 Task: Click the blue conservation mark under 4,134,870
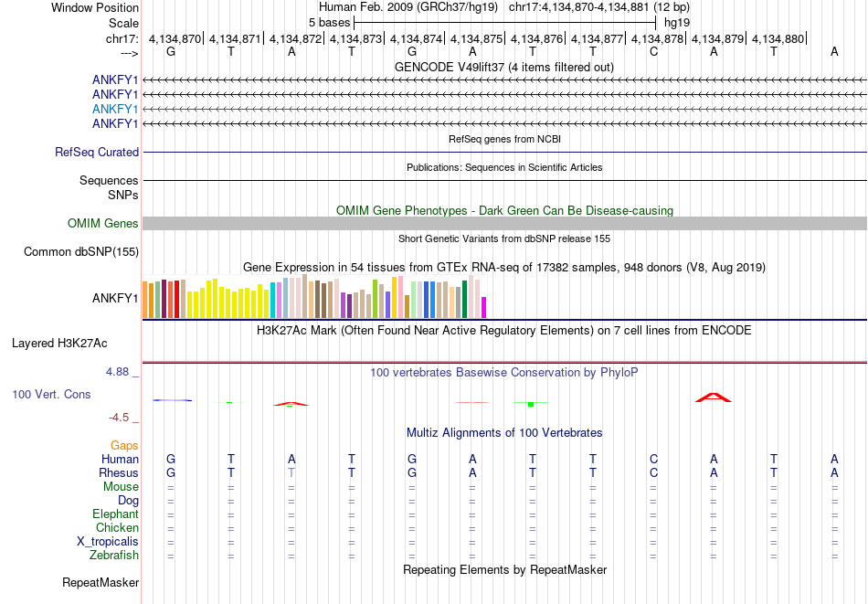pos(172,400)
